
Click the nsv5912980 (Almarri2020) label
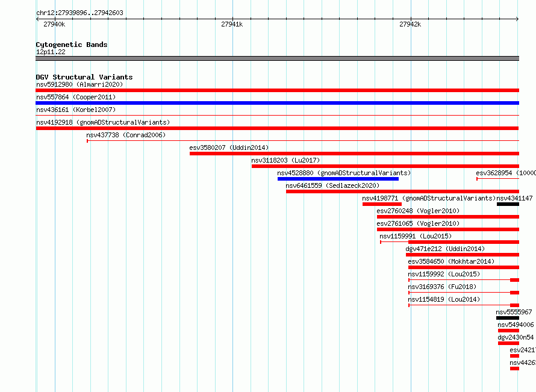coord(79,84)
